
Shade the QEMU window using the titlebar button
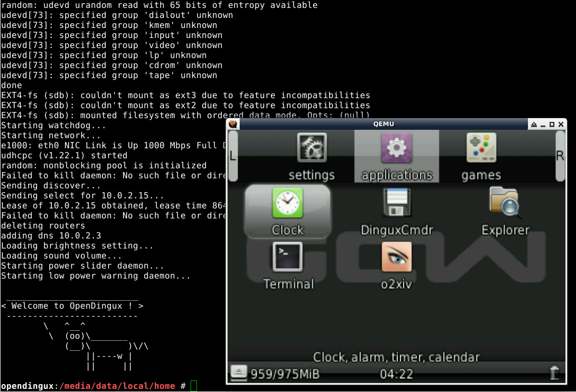tap(534, 125)
